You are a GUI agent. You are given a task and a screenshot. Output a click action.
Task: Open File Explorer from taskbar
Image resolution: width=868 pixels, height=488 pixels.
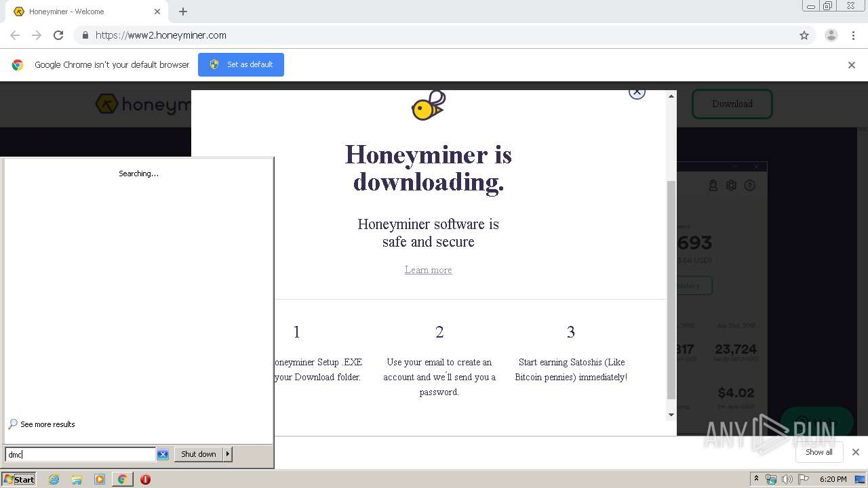tap(77, 479)
